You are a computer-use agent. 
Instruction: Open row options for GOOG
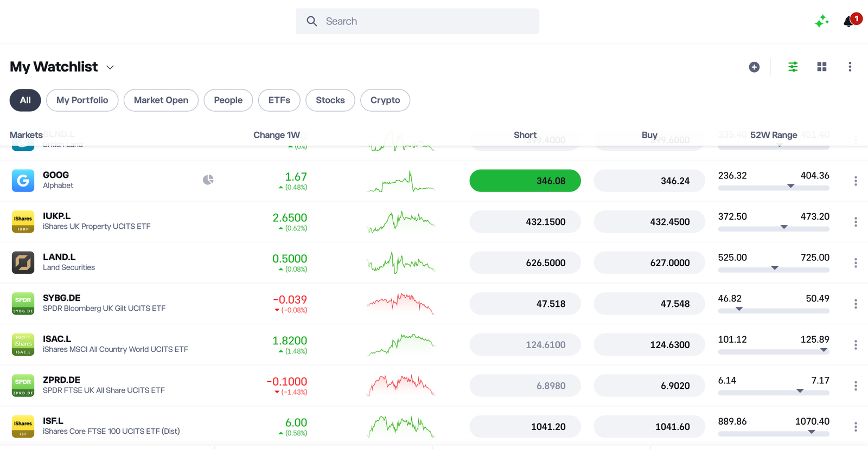pos(856,181)
